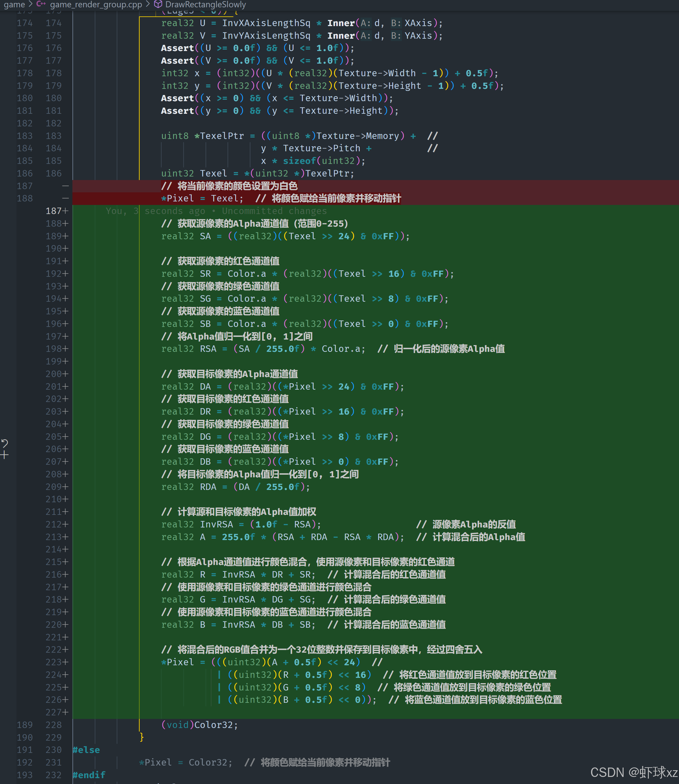Click the 'Uncommitted changes' blame annotation
The height and width of the screenshot is (784, 679).
[x=274, y=211]
